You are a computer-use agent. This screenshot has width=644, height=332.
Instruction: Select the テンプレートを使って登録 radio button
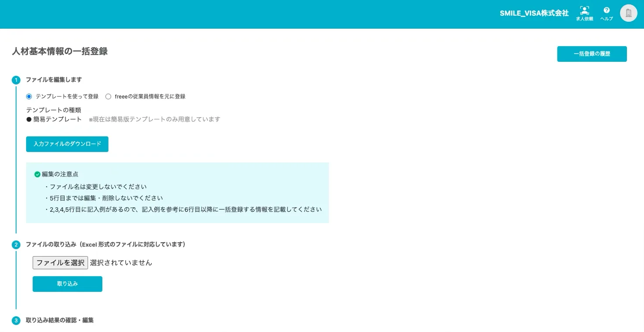(29, 96)
